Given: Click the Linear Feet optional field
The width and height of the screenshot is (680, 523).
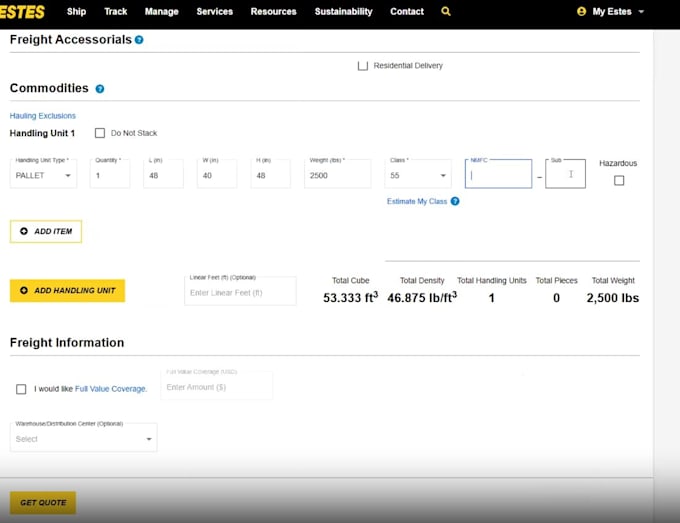Looking at the screenshot, I should [240, 291].
